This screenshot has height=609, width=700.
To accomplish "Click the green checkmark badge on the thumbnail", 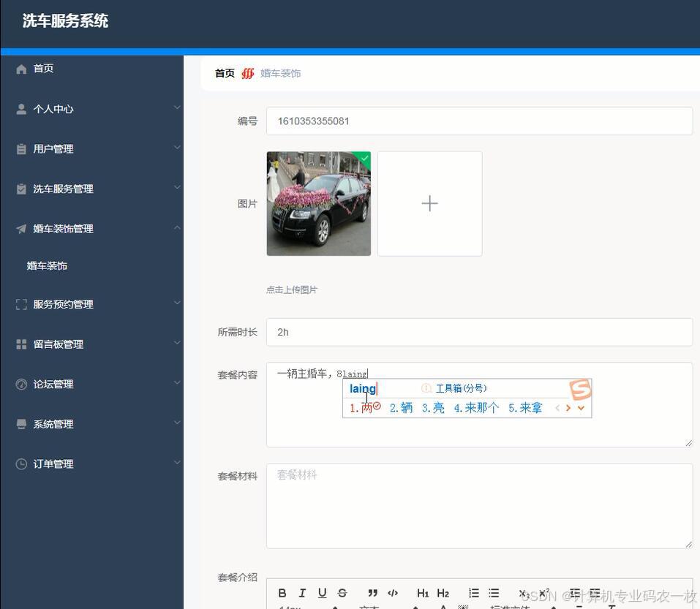I will [x=364, y=158].
